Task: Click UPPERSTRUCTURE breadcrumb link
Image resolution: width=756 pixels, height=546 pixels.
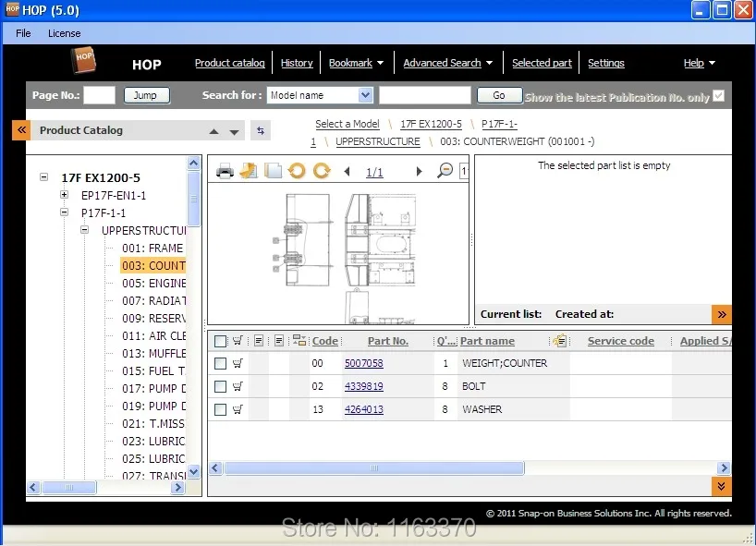Action: pos(377,141)
